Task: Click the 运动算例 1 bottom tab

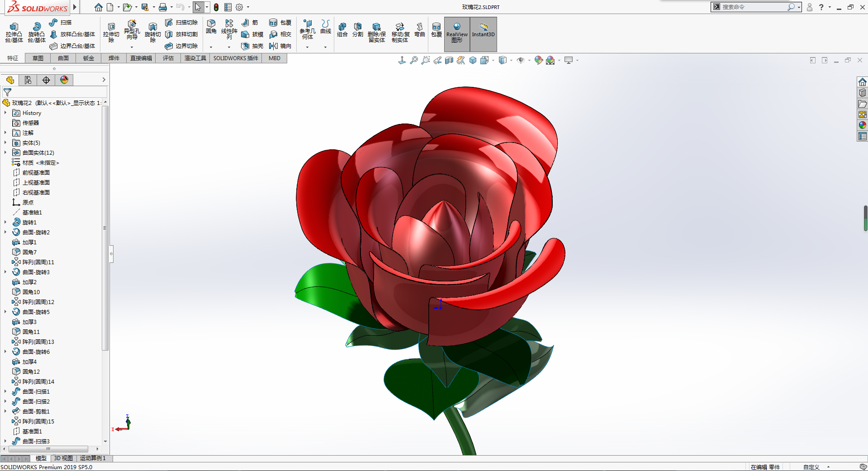Action: 93,458
